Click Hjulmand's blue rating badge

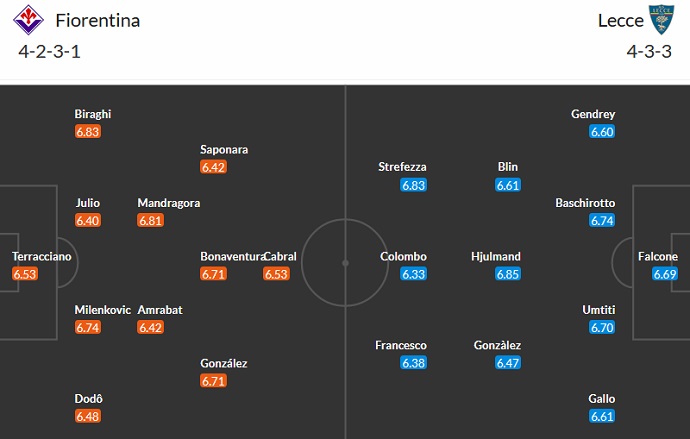(509, 274)
